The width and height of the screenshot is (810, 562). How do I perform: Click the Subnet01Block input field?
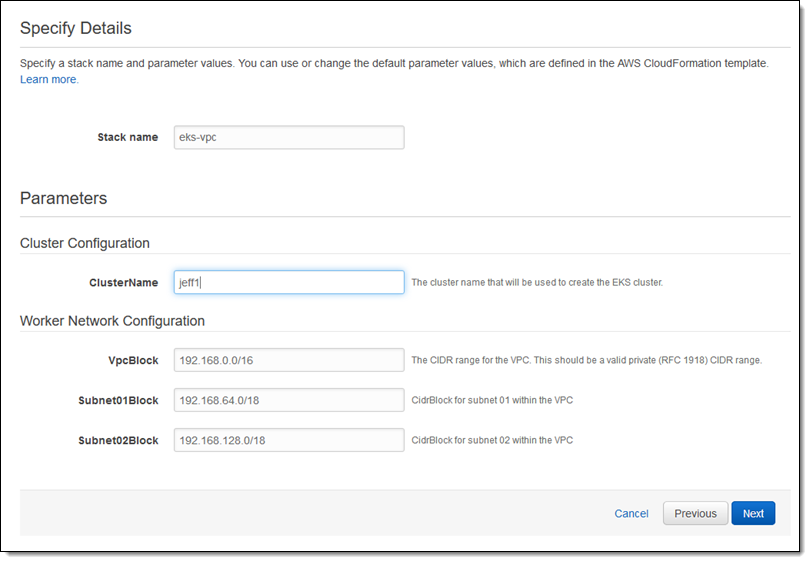click(289, 400)
